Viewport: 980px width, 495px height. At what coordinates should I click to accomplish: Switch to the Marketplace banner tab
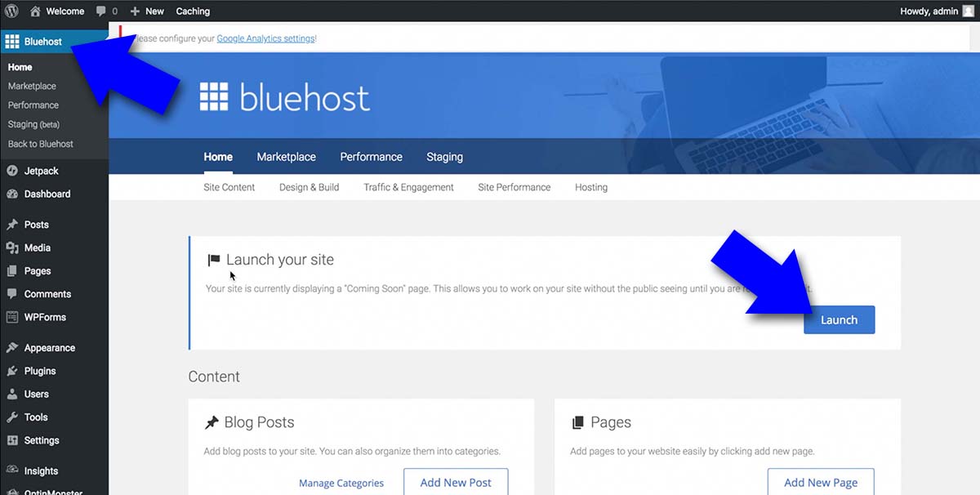[286, 157]
